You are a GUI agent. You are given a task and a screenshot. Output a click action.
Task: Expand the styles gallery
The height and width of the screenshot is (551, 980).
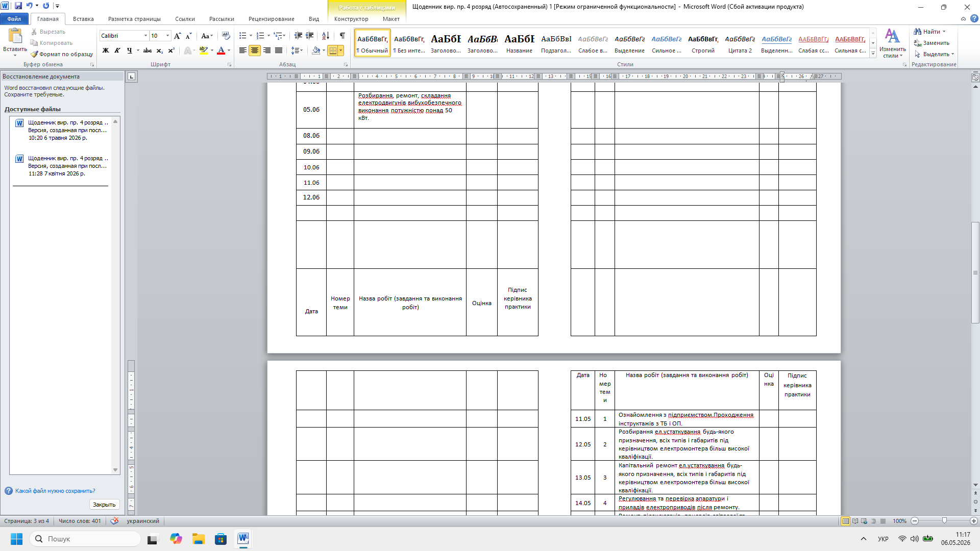point(873,54)
